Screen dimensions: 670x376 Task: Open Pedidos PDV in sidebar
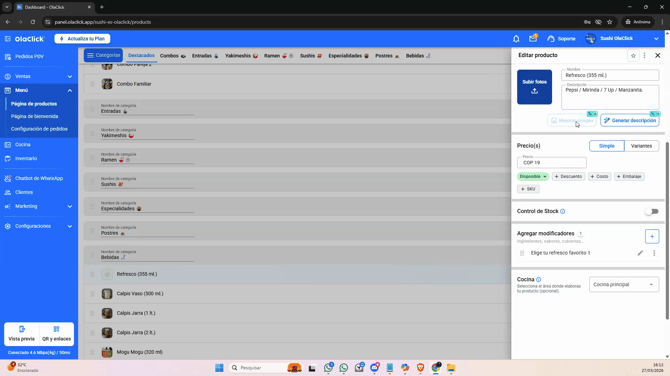29,56
